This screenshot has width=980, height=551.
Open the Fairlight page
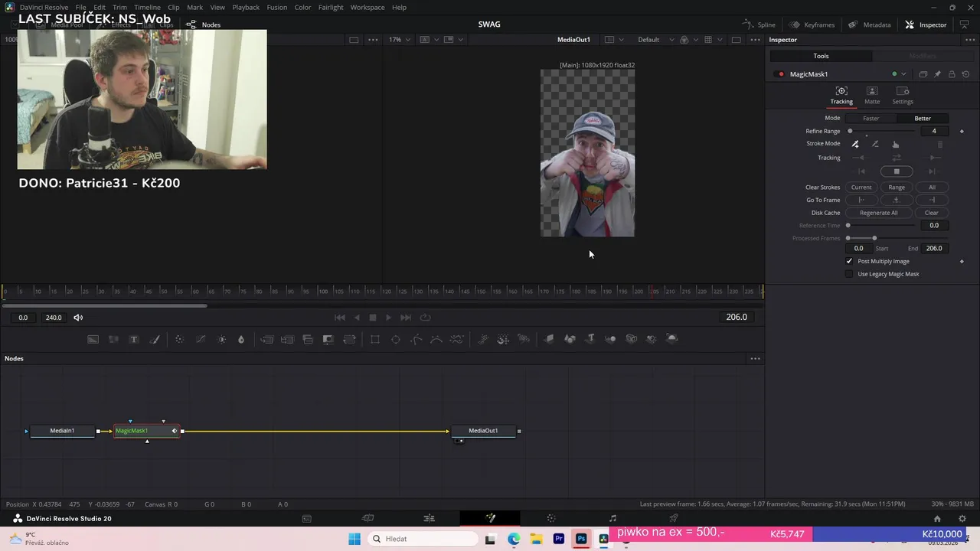(612, 518)
